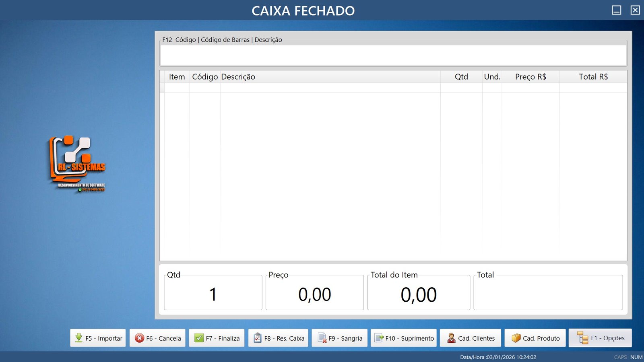This screenshot has width=644, height=362.
Task: Click the Cad. Clientes person icon
Action: click(x=451, y=338)
